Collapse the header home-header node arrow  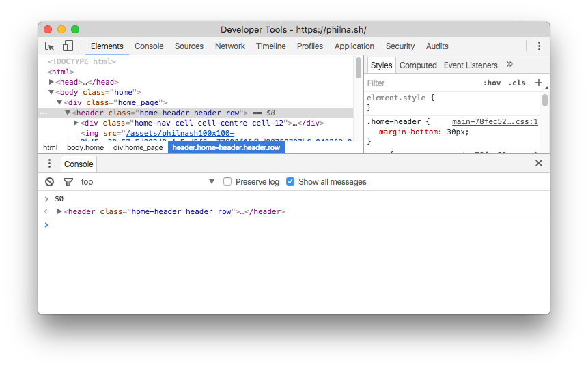point(68,113)
